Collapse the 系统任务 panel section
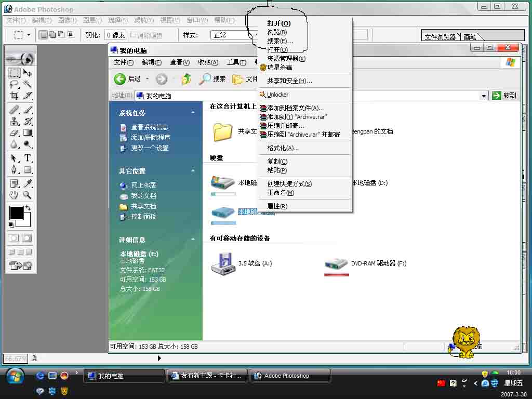 pos(193,112)
